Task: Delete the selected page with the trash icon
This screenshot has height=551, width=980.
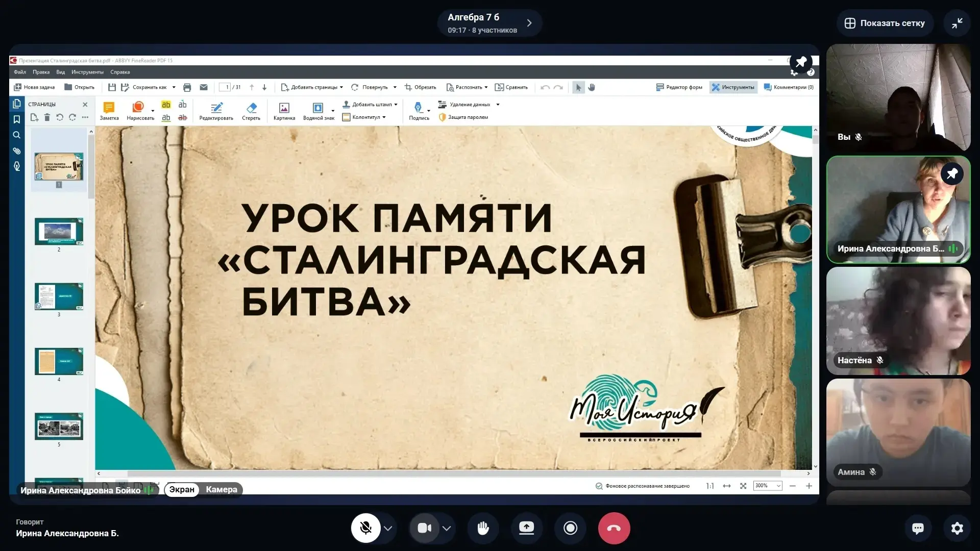Action: point(47,117)
